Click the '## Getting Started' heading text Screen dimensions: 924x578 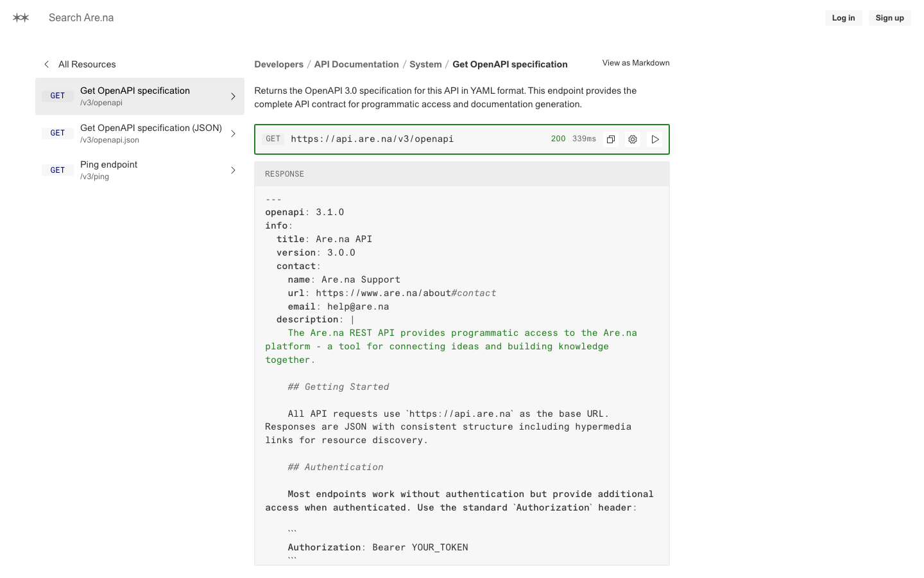click(x=338, y=387)
